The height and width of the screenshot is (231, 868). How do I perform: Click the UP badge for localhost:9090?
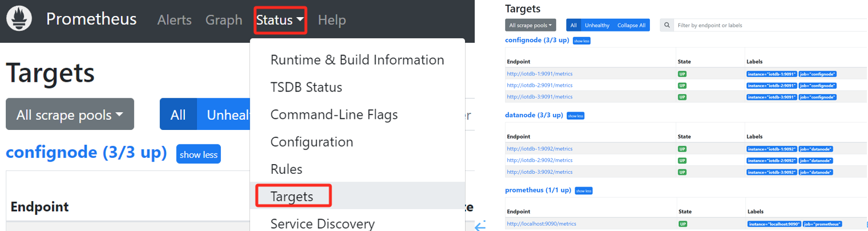(x=683, y=224)
